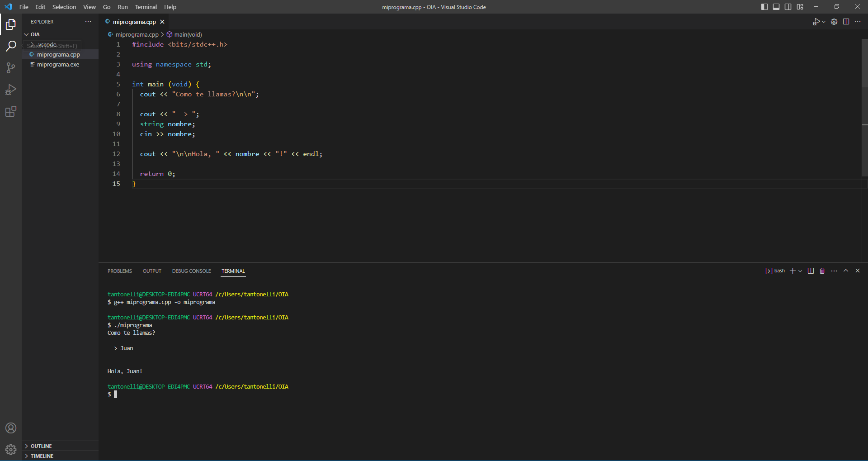This screenshot has height=461, width=868.
Task: Click line number 15 in the gutter
Action: click(116, 184)
